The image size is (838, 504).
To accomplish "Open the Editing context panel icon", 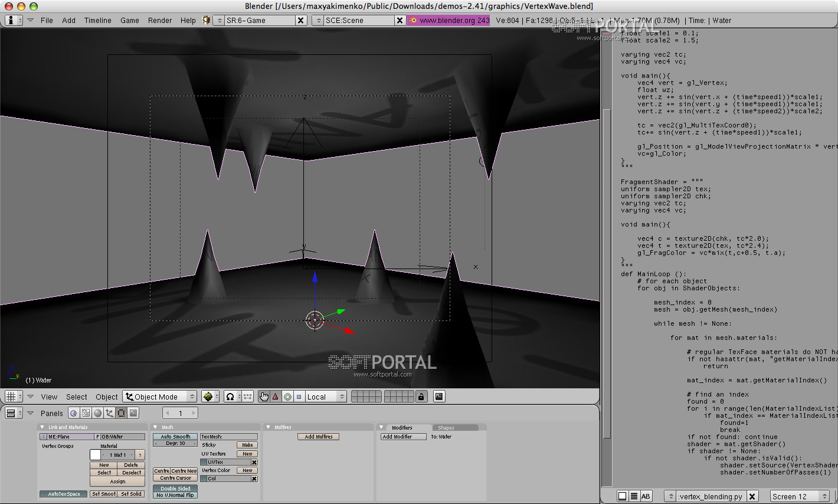I will tap(121, 413).
